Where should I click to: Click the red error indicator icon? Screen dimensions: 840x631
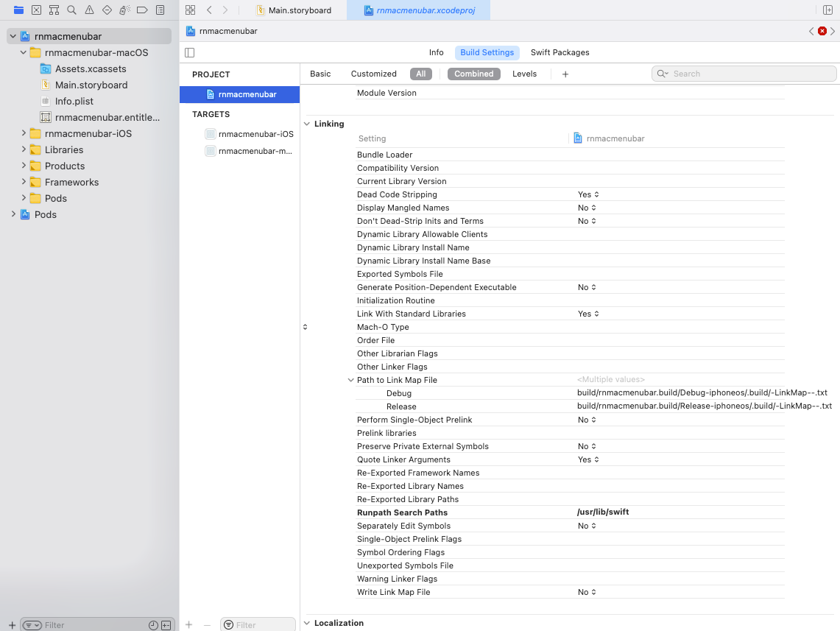click(822, 31)
